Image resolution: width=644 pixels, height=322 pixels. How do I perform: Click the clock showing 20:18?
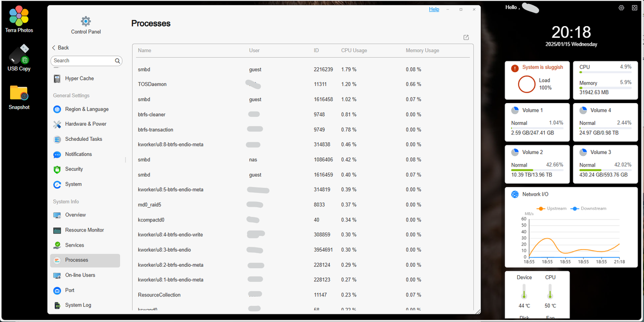[x=571, y=32]
